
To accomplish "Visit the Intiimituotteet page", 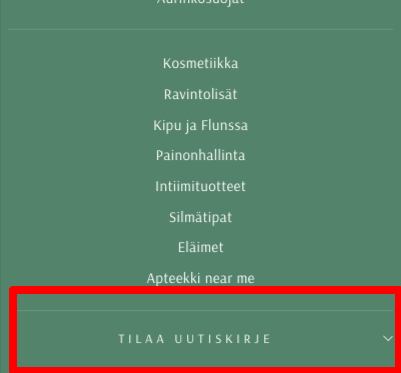I will [x=201, y=186].
